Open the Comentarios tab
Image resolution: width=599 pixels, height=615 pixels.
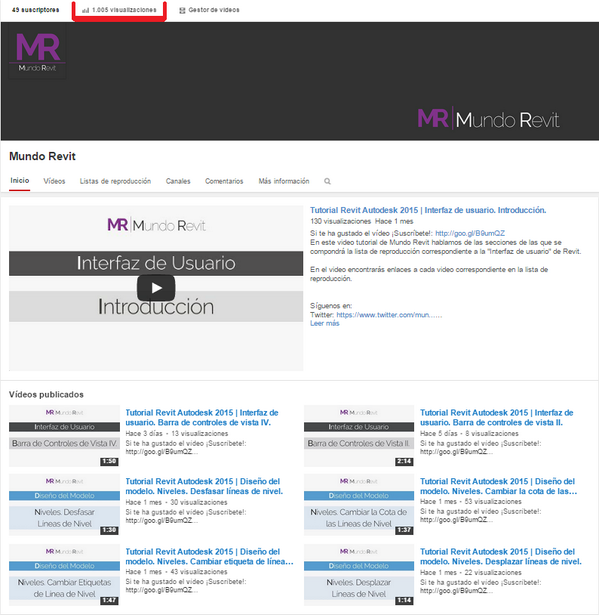point(224,181)
